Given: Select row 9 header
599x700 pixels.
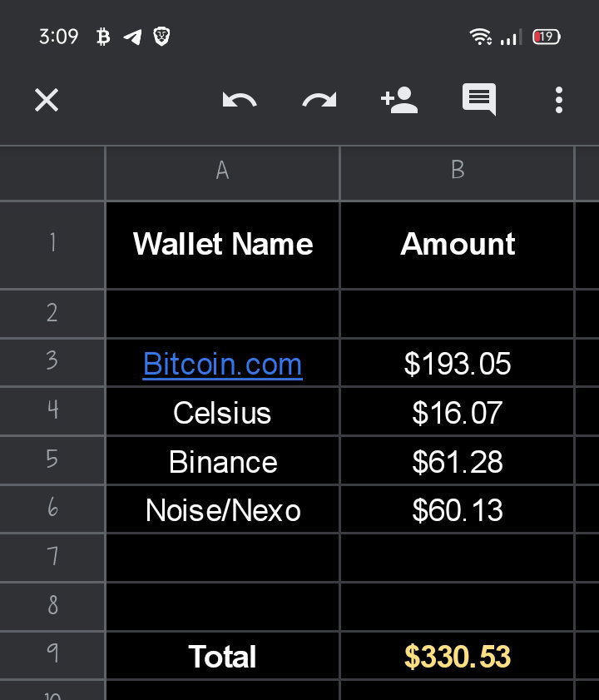Looking at the screenshot, I should 52,655.
